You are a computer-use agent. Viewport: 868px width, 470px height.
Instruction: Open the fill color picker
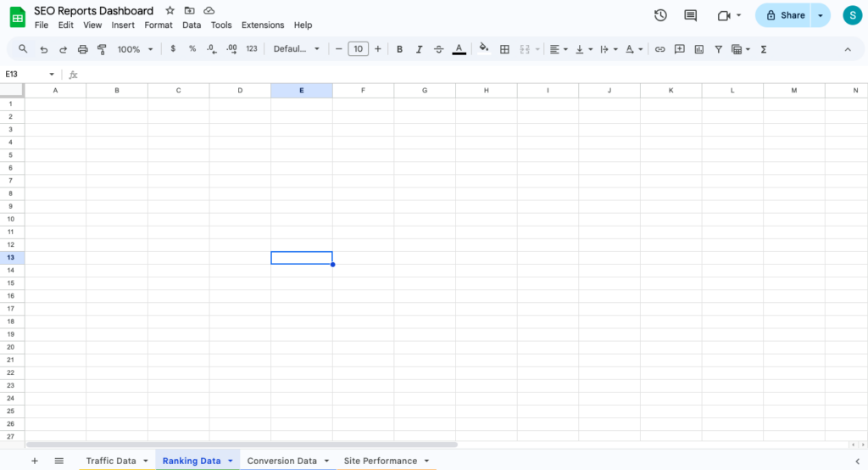click(484, 48)
